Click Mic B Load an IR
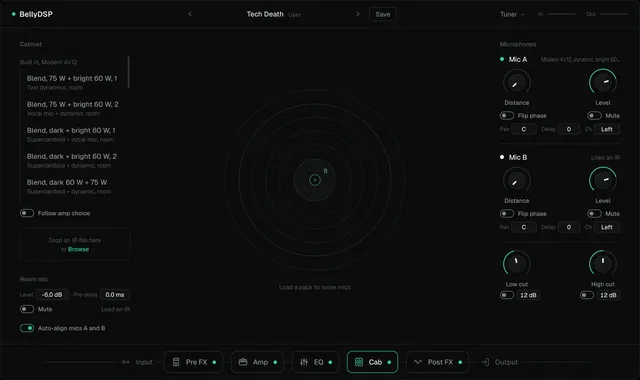 tap(605, 158)
